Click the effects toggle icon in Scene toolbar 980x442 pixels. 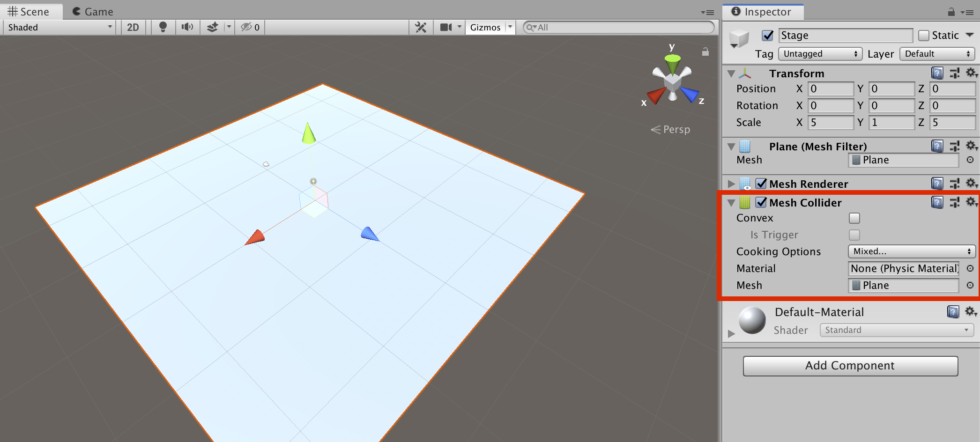click(x=212, y=27)
